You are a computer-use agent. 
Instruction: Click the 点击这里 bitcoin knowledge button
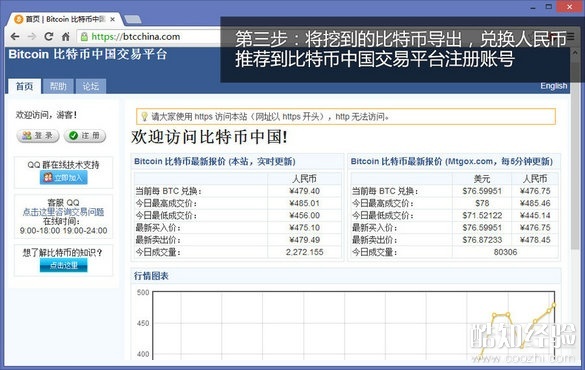point(63,265)
